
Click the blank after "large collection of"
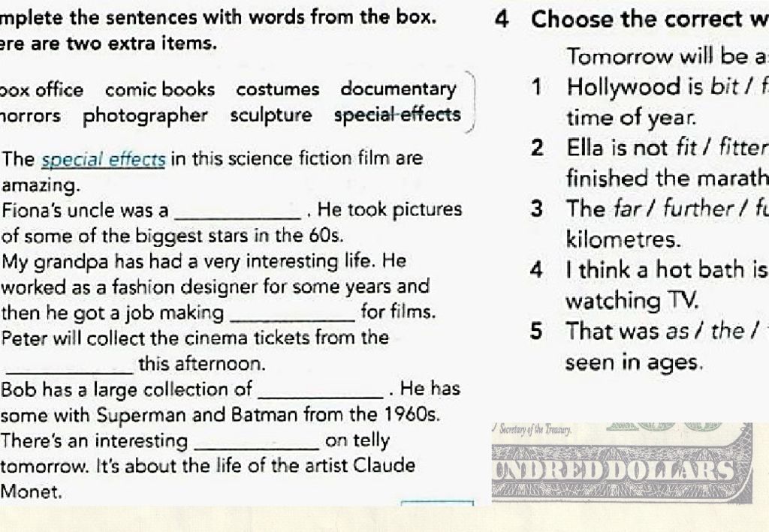(x=323, y=393)
